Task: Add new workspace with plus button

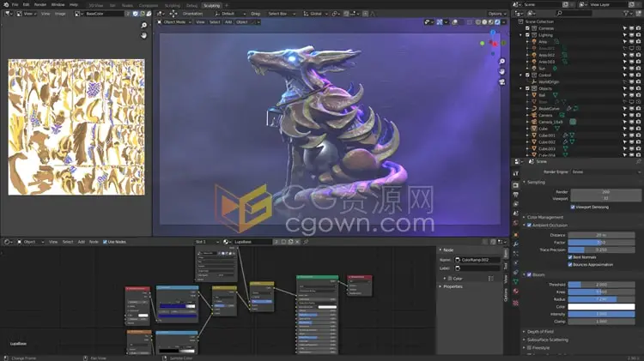Action: 227,6
